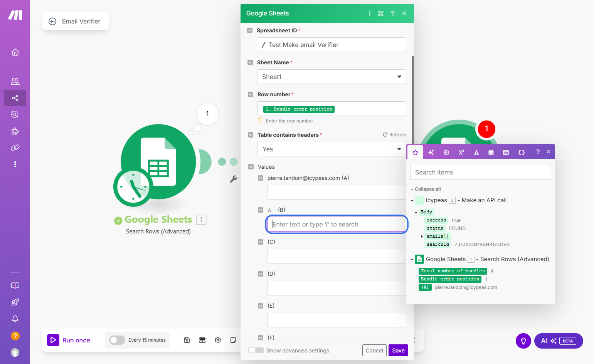Open Google Sheets dialog three-dot menu
594x364 pixels.
pos(370,13)
